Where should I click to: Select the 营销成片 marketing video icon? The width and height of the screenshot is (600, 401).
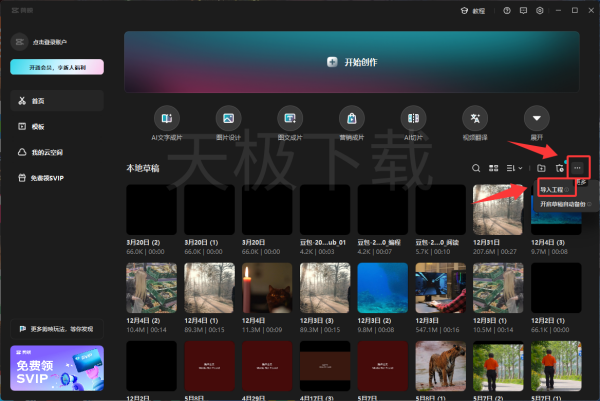tap(353, 117)
